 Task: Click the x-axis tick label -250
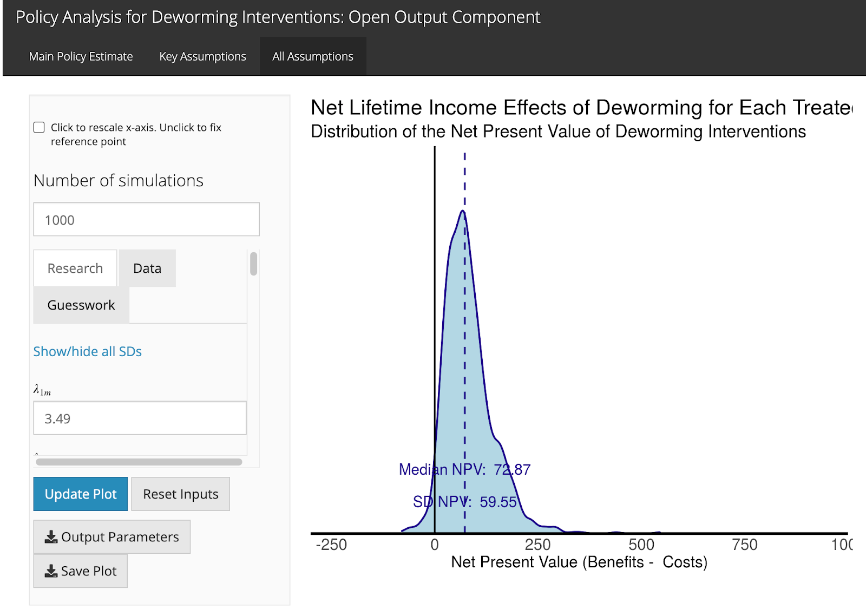coord(331,545)
